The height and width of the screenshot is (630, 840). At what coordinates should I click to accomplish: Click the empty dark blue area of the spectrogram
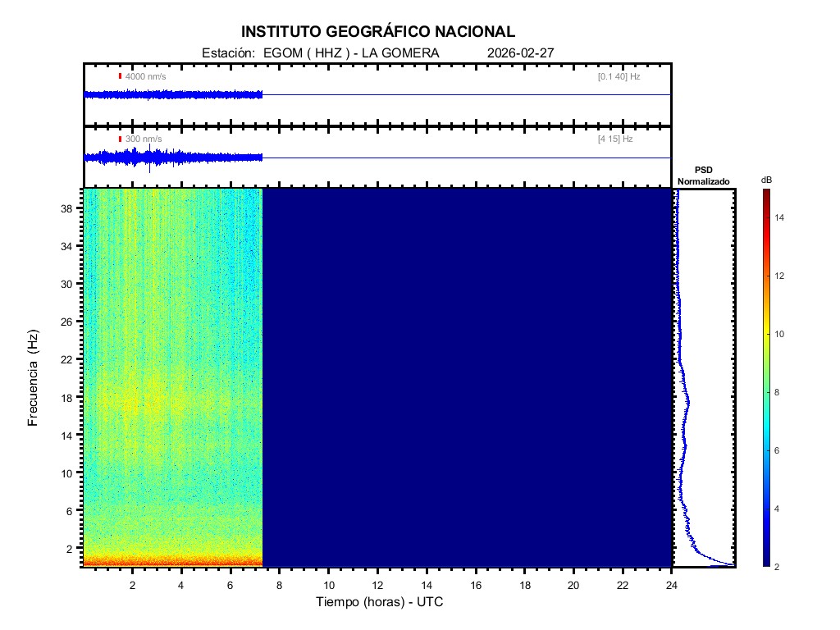tap(468, 377)
